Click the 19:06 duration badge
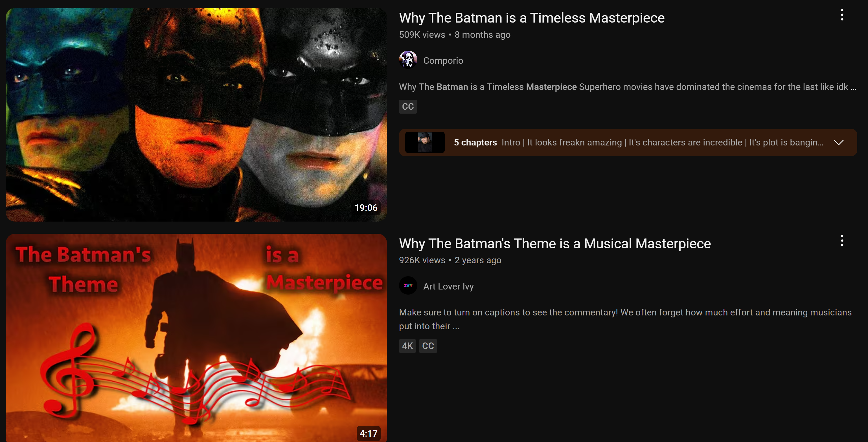Image resolution: width=868 pixels, height=442 pixels. pyautogui.click(x=366, y=208)
